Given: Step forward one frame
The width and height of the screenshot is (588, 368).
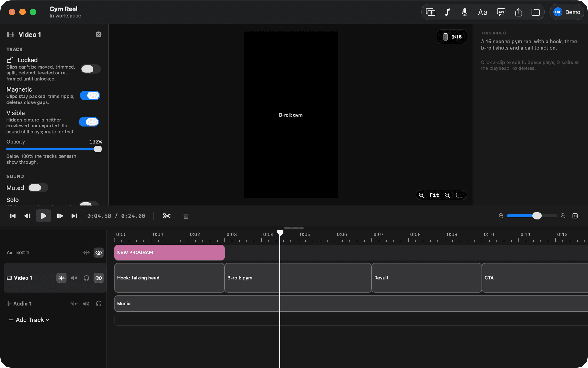Looking at the screenshot, I should click(60, 216).
